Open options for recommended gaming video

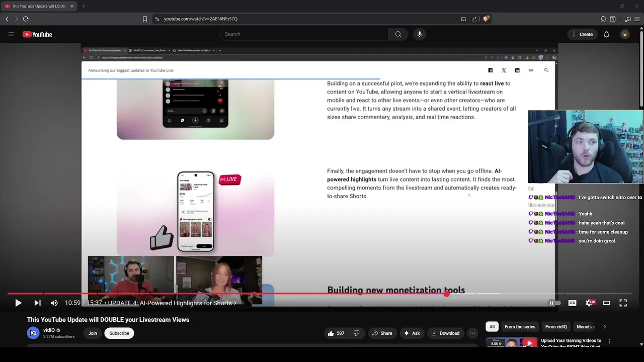point(610,341)
